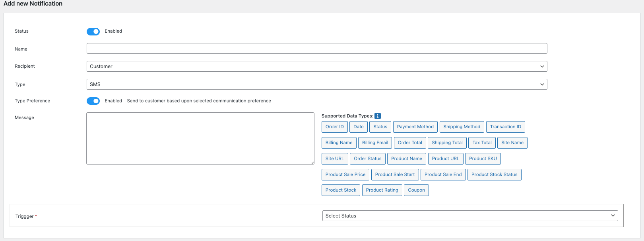Add the Billing Email tag
The height and width of the screenshot is (241, 644).
[375, 143]
